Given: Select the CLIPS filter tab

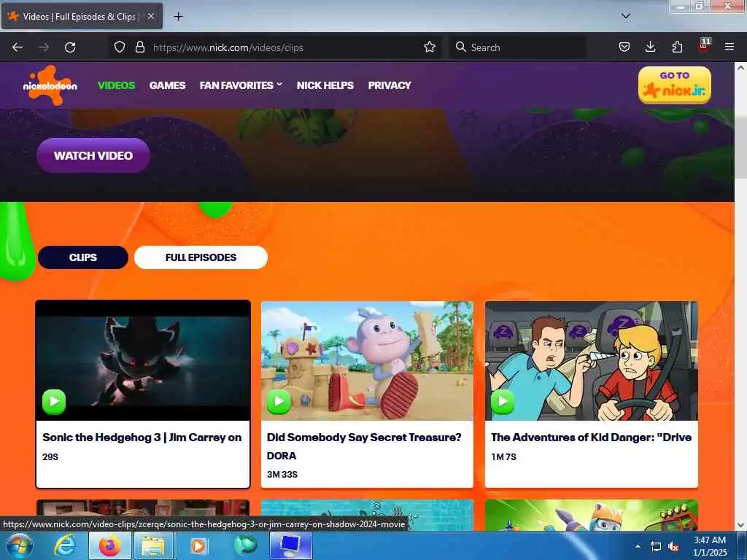Looking at the screenshot, I should [83, 257].
